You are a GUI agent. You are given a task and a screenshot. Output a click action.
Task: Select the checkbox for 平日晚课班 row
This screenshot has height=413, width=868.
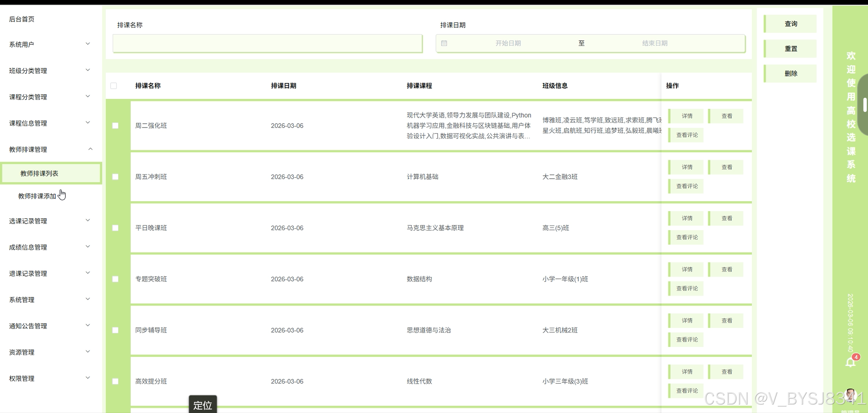(115, 228)
